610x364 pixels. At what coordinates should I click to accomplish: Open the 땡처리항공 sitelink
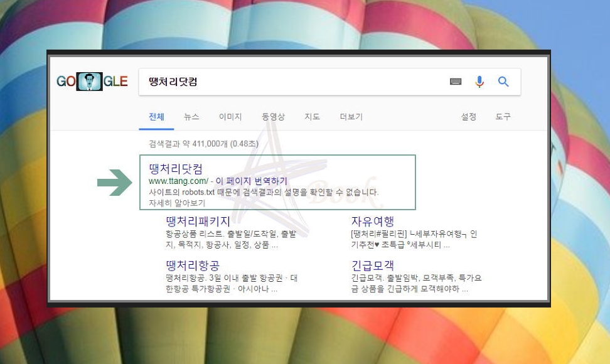click(193, 265)
